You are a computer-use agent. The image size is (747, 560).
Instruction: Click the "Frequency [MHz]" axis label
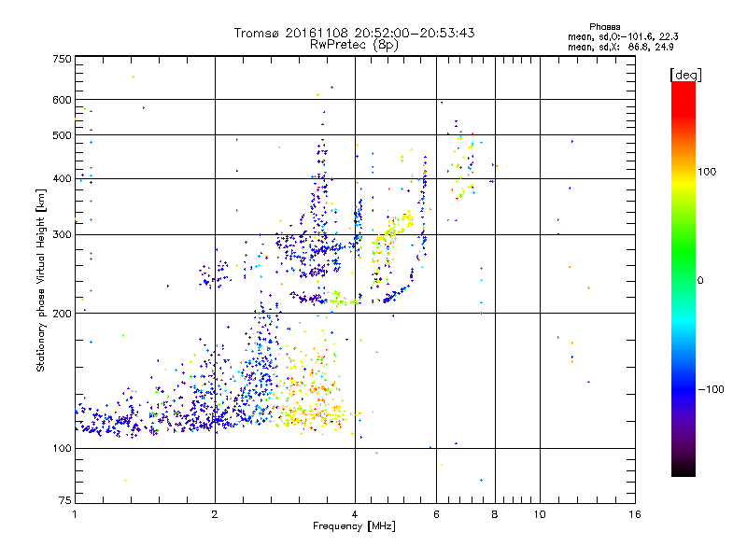point(354,526)
